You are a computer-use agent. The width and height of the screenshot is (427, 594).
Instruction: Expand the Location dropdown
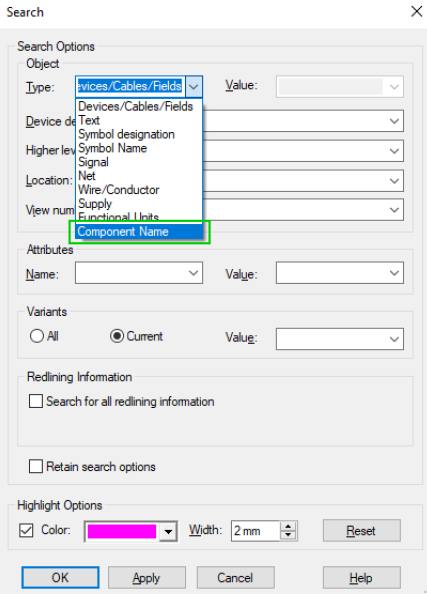click(x=394, y=181)
